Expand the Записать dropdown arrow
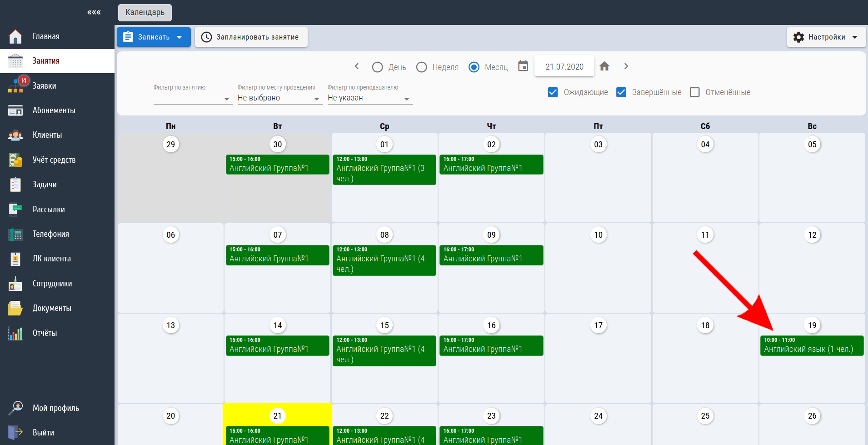The width and height of the screenshot is (868, 445). pos(180,37)
